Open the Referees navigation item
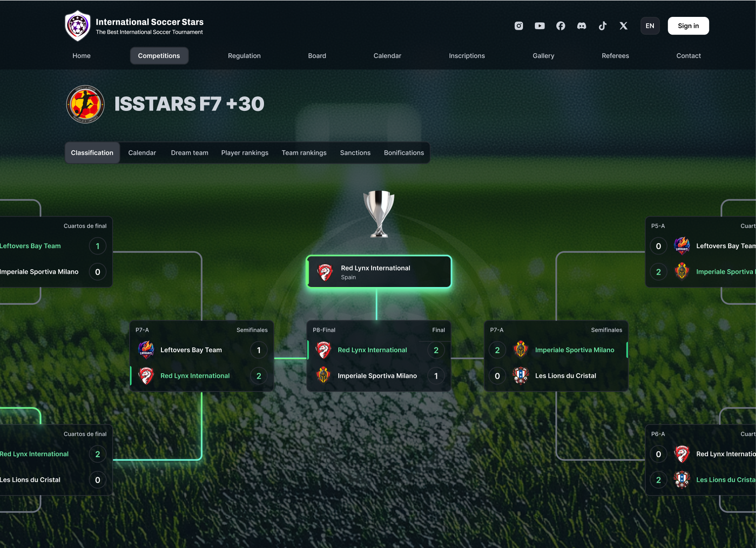 coord(616,56)
